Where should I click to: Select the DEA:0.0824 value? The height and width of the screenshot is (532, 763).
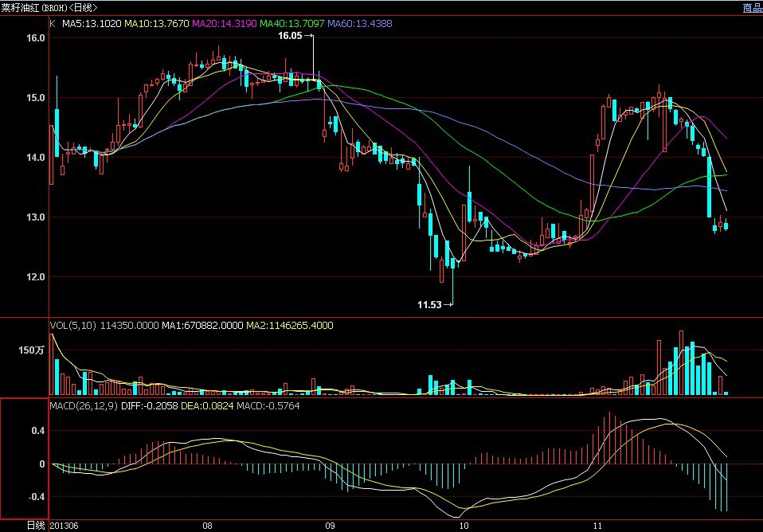click(x=207, y=406)
